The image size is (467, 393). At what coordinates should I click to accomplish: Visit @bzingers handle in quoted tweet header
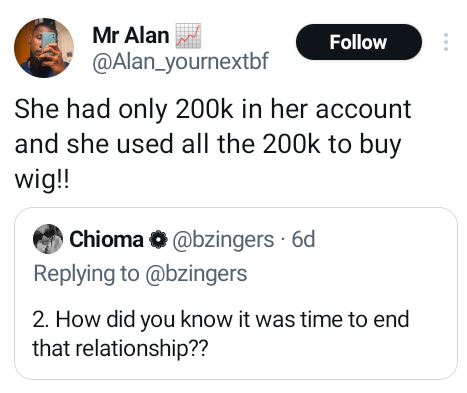pyautogui.click(x=223, y=240)
